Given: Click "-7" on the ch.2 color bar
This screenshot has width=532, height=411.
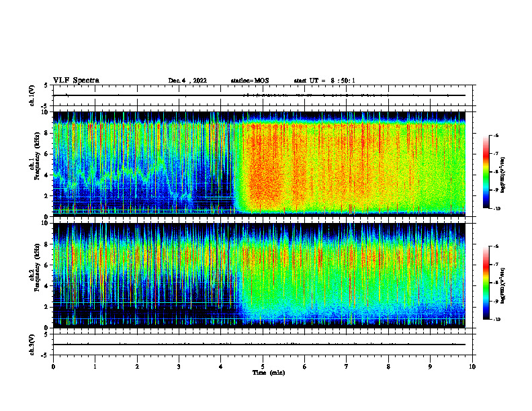Looking at the screenshot, I should tap(496, 265).
